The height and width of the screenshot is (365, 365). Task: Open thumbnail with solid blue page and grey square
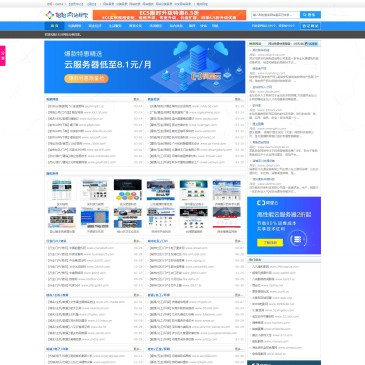tap(95, 217)
